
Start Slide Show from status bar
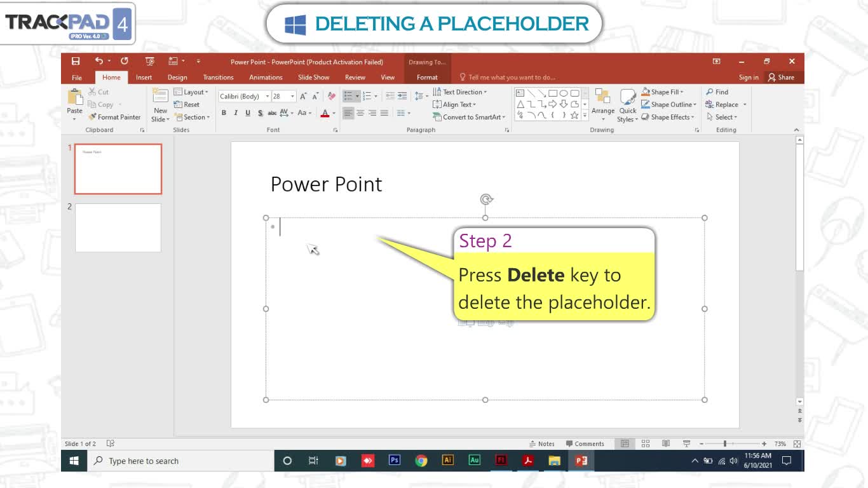pos(686,444)
